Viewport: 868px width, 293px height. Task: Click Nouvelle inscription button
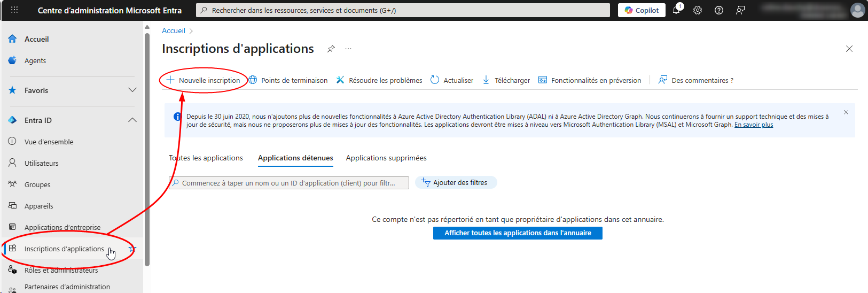pos(204,80)
